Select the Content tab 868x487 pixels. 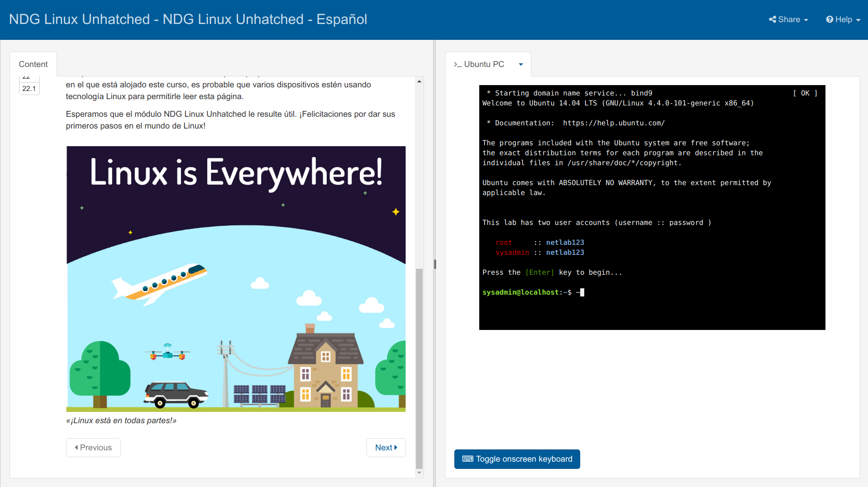(33, 64)
